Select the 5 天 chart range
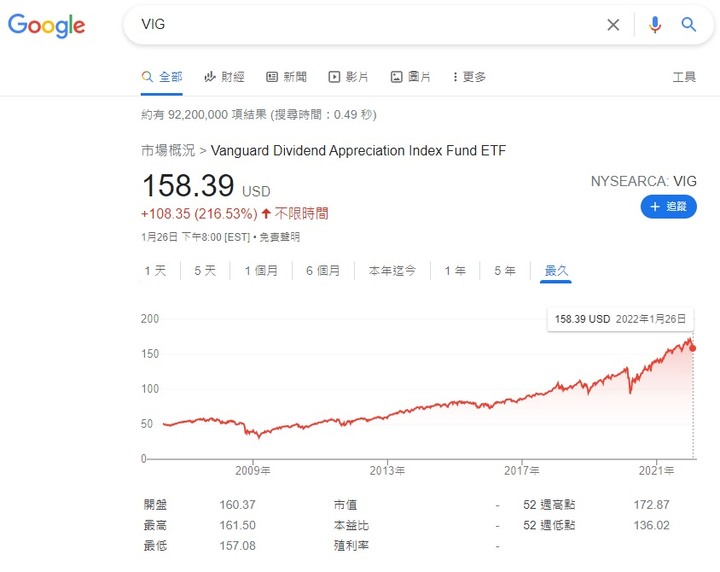Screen dimensions: 720x572 point(205,271)
